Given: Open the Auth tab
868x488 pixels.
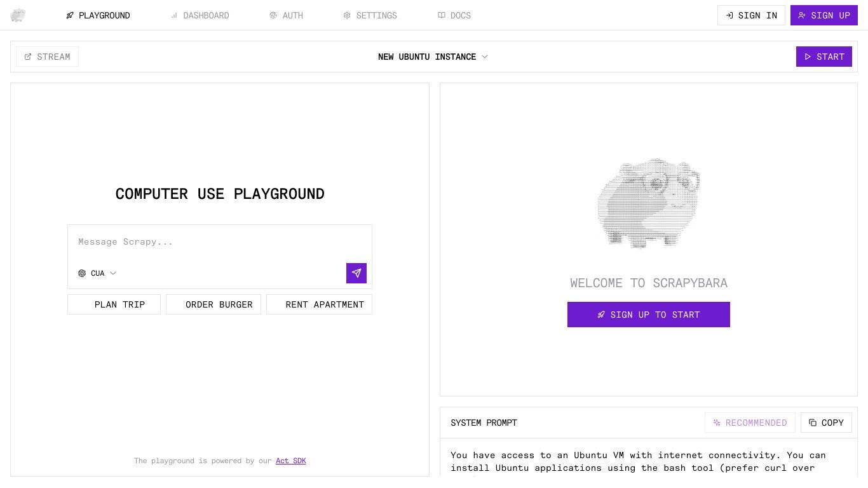Looking at the screenshot, I should tap(286, 15).
